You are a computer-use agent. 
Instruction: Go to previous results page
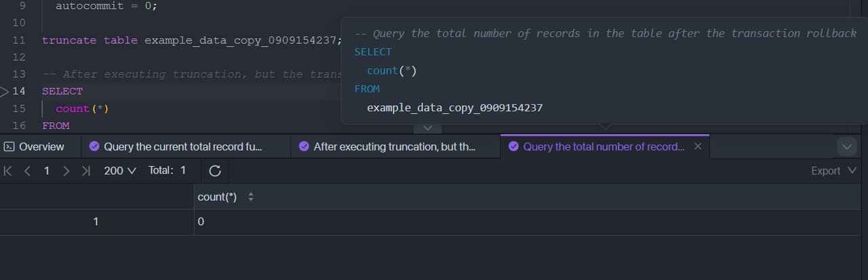(x=27, y=171)
